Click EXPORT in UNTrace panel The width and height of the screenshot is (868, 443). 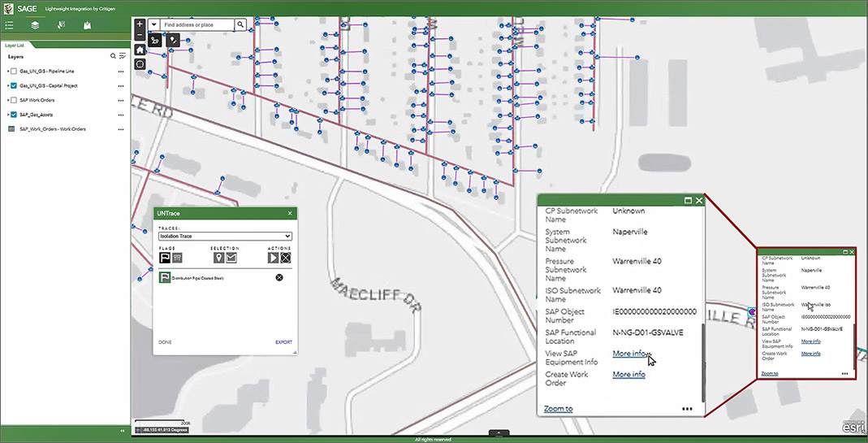click(283, 342)
